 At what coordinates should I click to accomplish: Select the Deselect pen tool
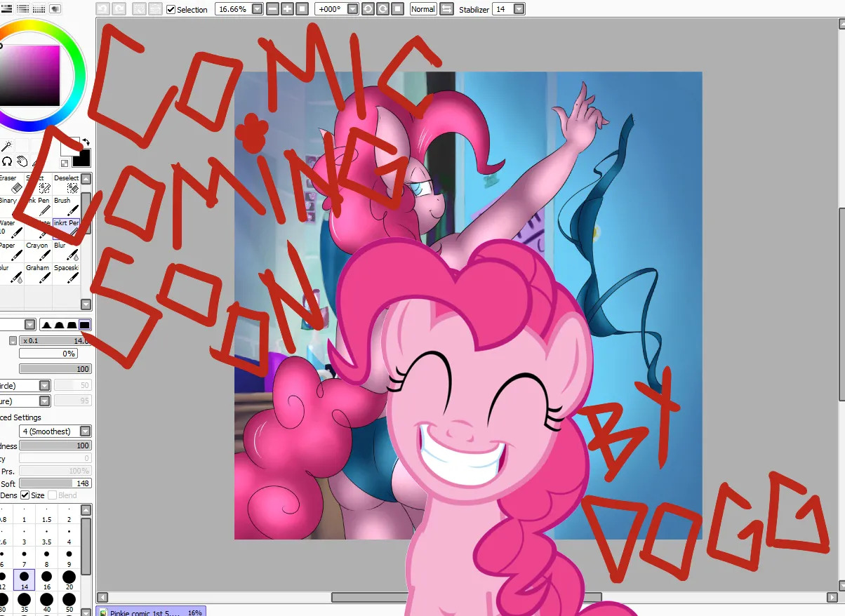[x=67, y=184]
